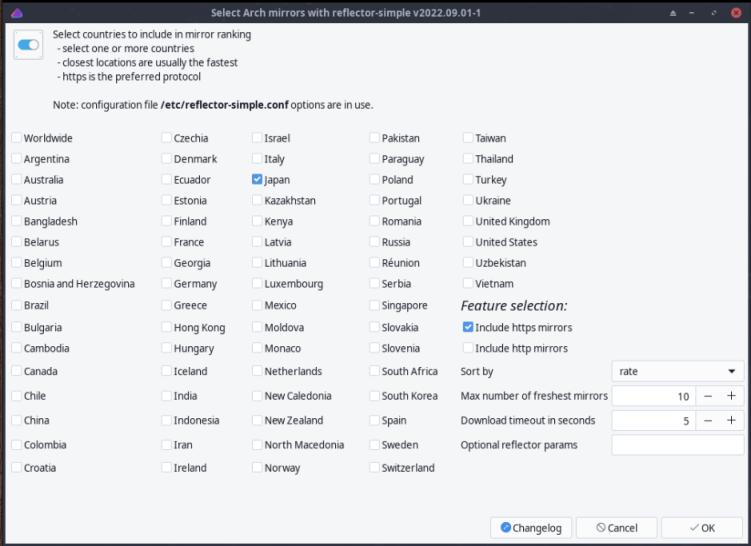The height and width of the screenshot is (546, 751).
Task: Select the China checkbox
Action: pyautogui.click(x=16, y=420)
